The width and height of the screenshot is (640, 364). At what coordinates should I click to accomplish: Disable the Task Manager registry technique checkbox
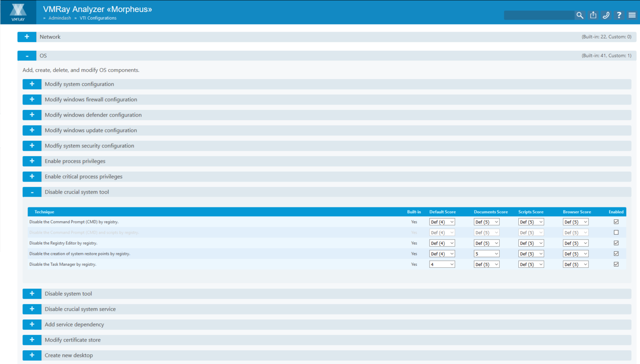(x=616, y=264)
